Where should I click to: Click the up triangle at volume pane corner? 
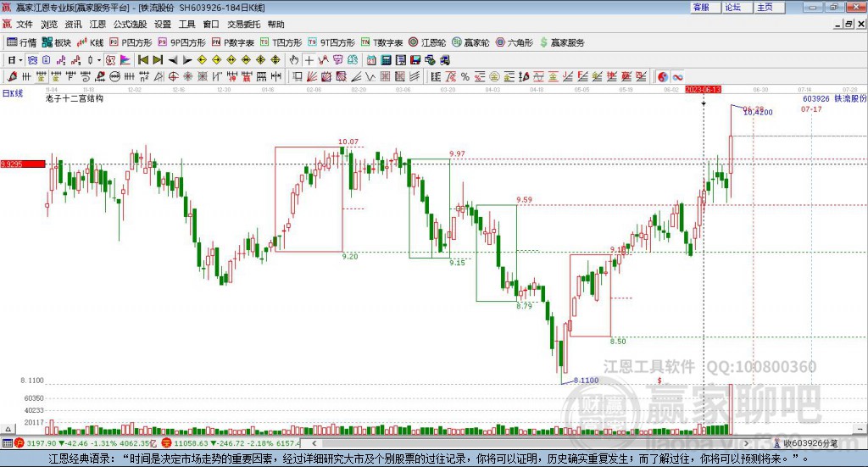click(8, 429)
